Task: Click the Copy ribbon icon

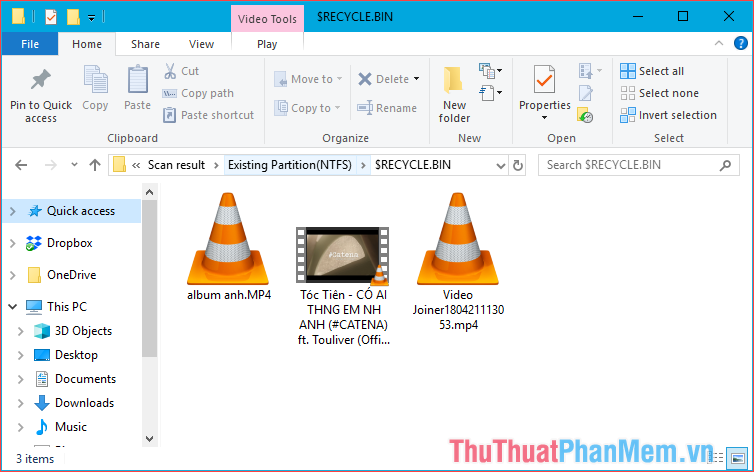Action: [x=95, y=80]
